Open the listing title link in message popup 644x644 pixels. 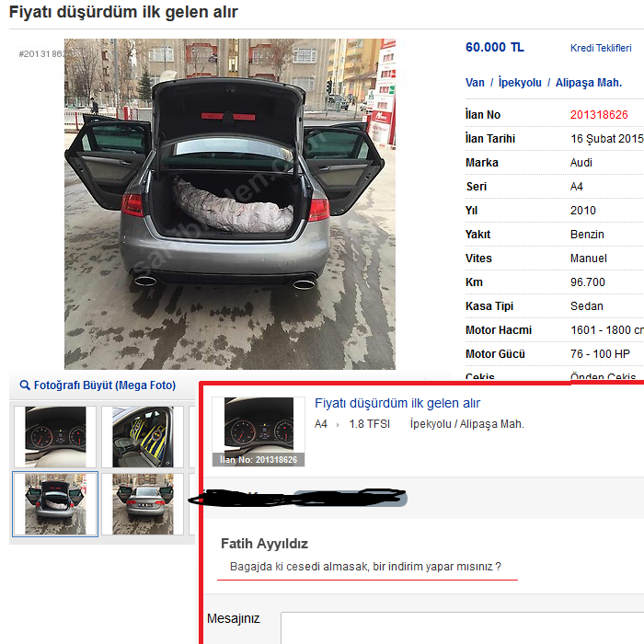(x=397, y=403)
